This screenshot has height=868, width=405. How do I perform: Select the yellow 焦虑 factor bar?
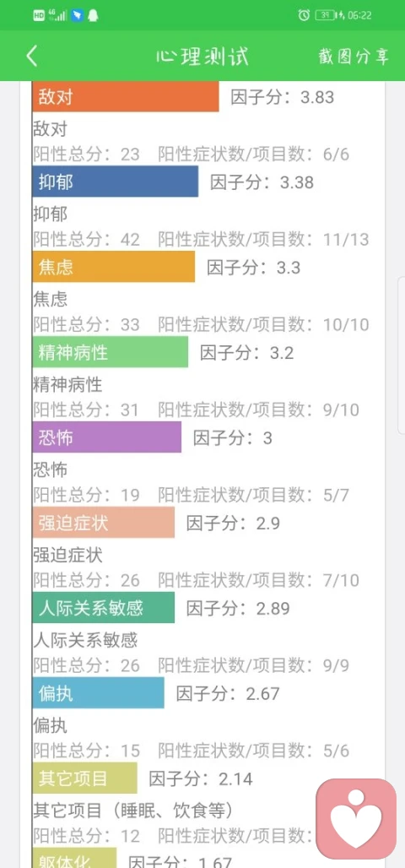click(x=113, y=267)
